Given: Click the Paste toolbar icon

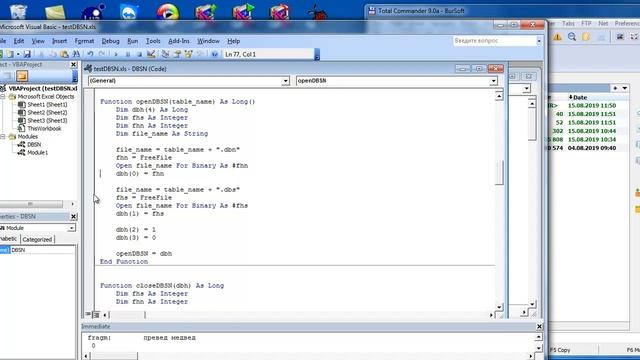Looking at the screenshot, I should [x=64, y=54].
